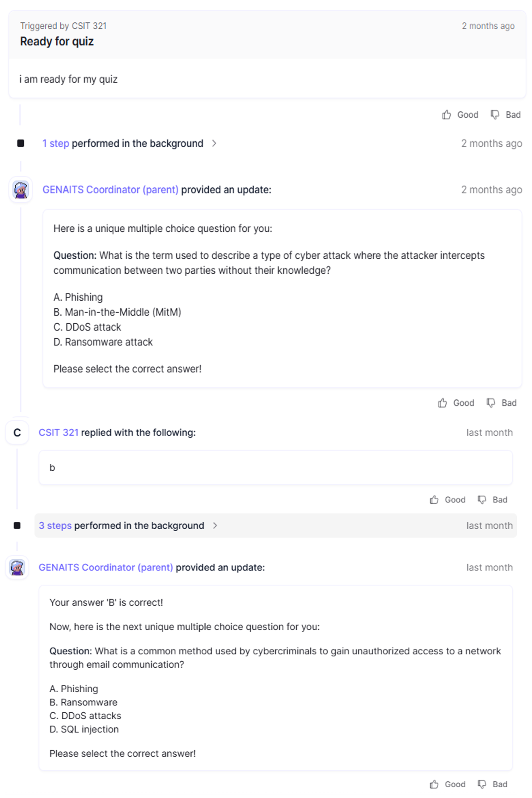Rate the 'b' reply as Bad

[x=492, y=499]
